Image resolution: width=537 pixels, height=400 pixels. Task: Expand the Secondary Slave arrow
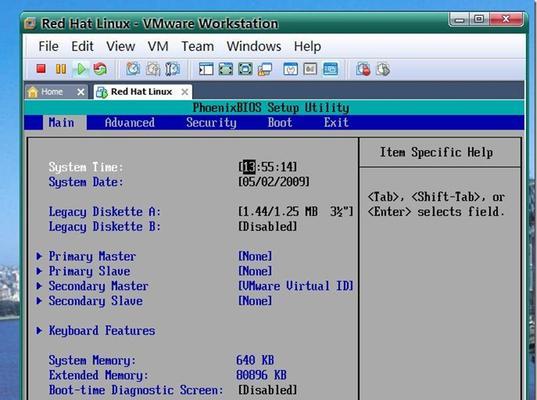(x=39, y=301)
